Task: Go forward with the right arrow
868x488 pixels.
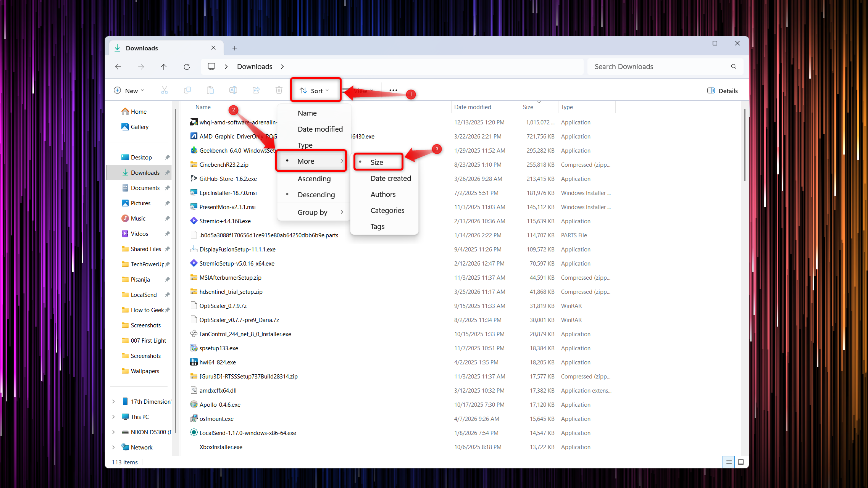Action: click(141, 67)
